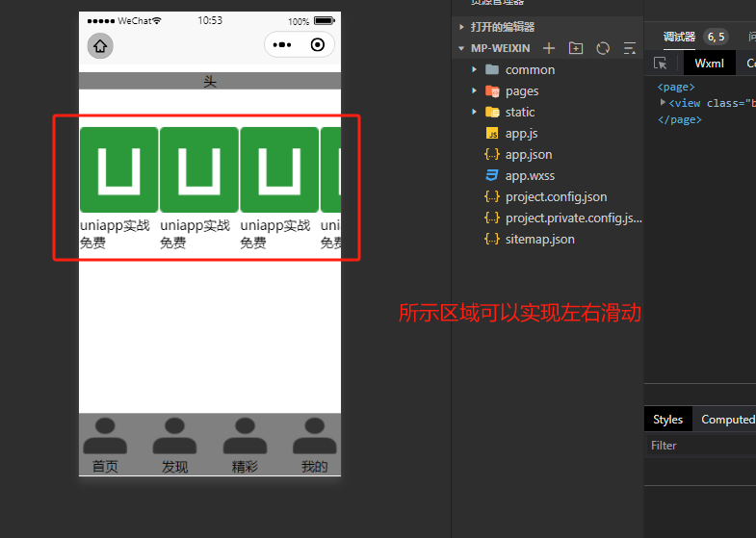756x538 pixels.
Task: Expand the view class node arrow
Action: coord(663,103)
